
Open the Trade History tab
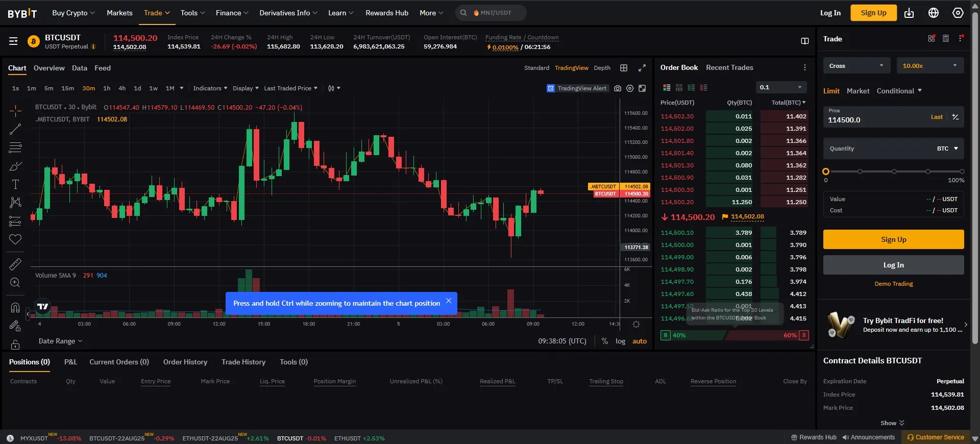pos(243,362)
